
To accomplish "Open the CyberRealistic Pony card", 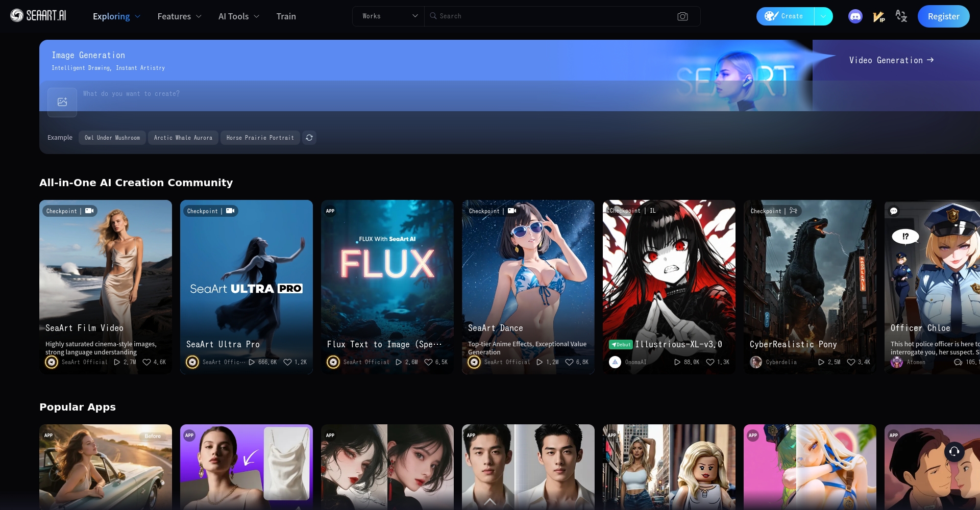I will click(810, 287).
